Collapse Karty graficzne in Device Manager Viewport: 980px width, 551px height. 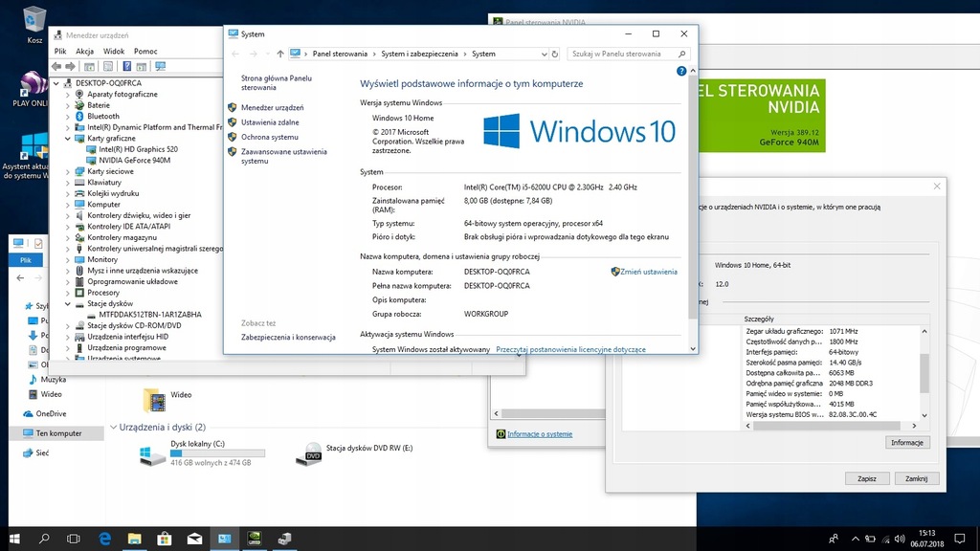click(68, 139)
